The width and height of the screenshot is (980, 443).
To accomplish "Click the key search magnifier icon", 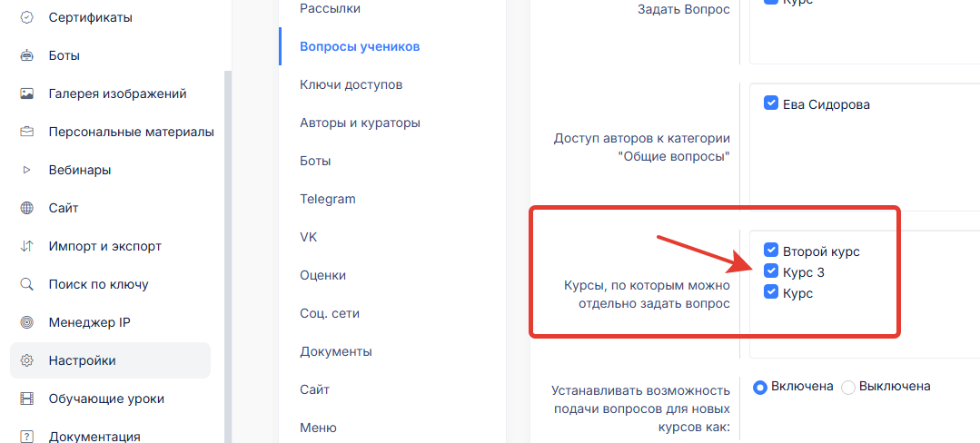I will pyautogui.click(x=27, y=284).
